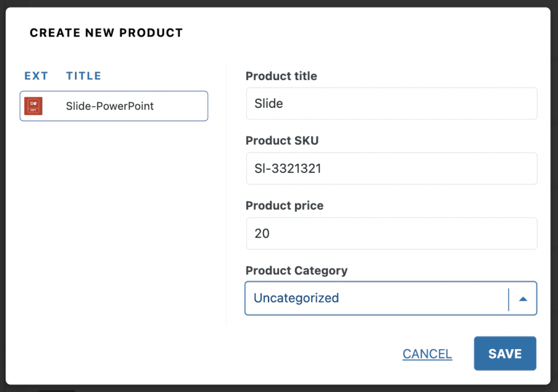The image size is (558, 392).
Task: Click the TITLE column header
Action: point(84,76)
